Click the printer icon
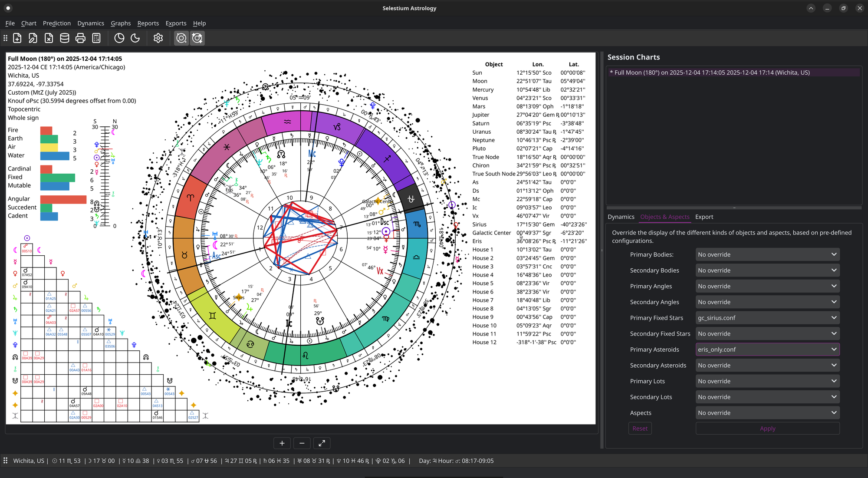The width and height of the screenshot is (868, 478). [x=80, y=38]
